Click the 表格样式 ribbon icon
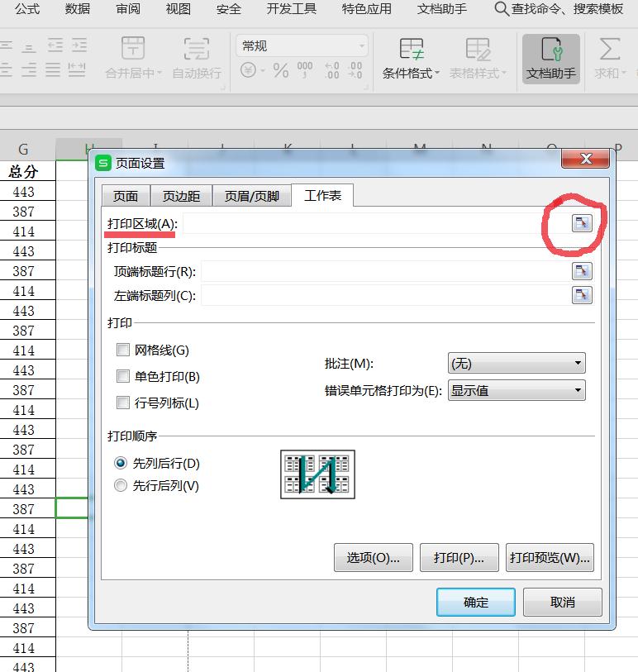Screen dimensions: 638x672 [x=478, y=49]
